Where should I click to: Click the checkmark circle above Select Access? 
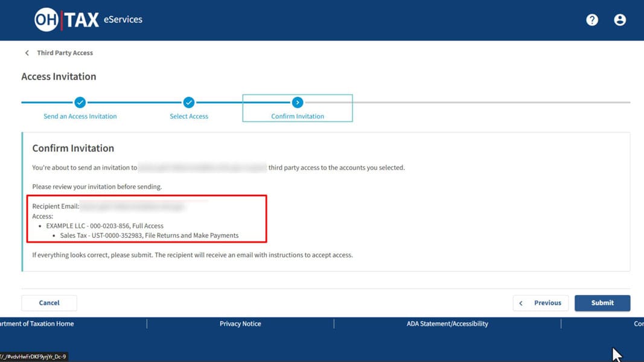click(189, 103)
